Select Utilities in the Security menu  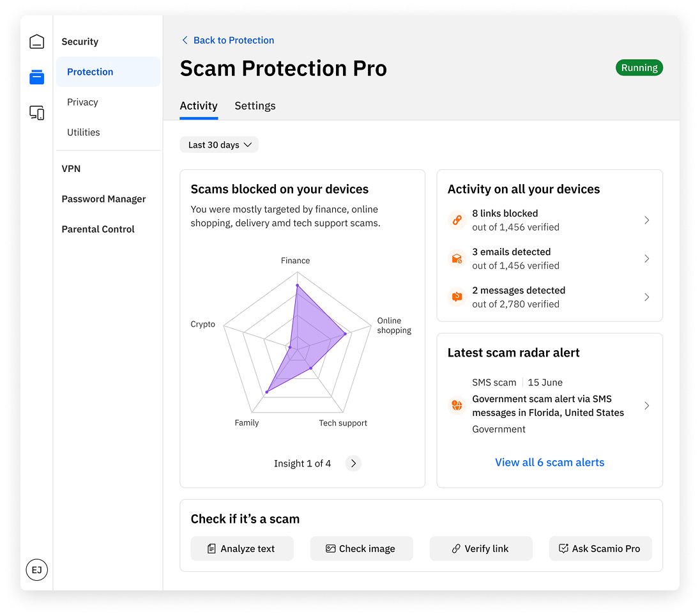pyautogui.click(x=84, y=132)
